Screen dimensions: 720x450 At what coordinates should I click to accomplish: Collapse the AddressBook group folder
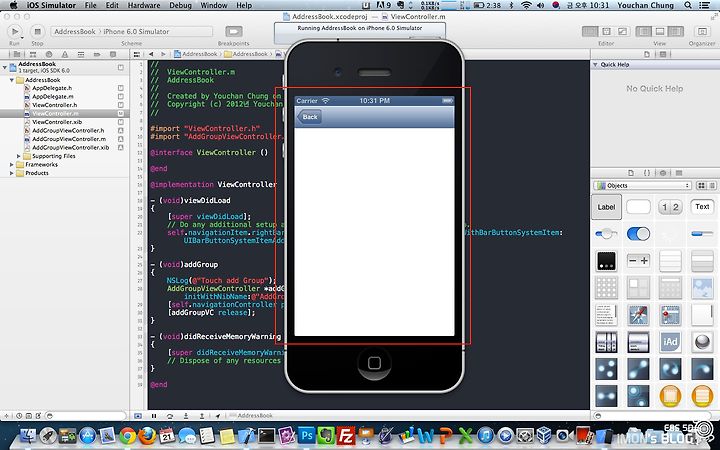click(x=12, y=80)
